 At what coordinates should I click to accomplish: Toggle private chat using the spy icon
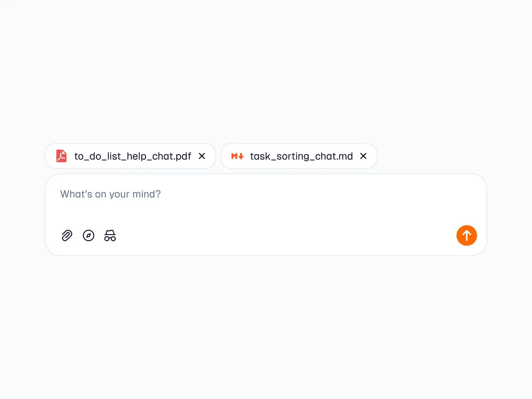click(x=110, y=235)
